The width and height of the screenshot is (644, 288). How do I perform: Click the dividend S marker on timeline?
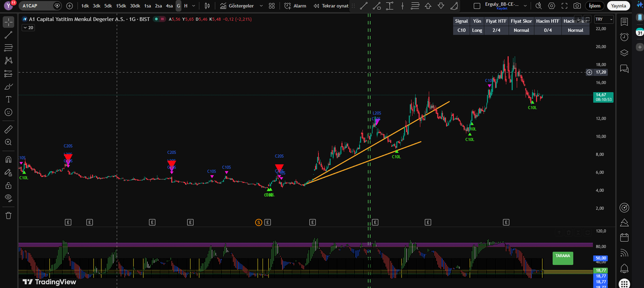pyautogui.click(x=259, y=222)
